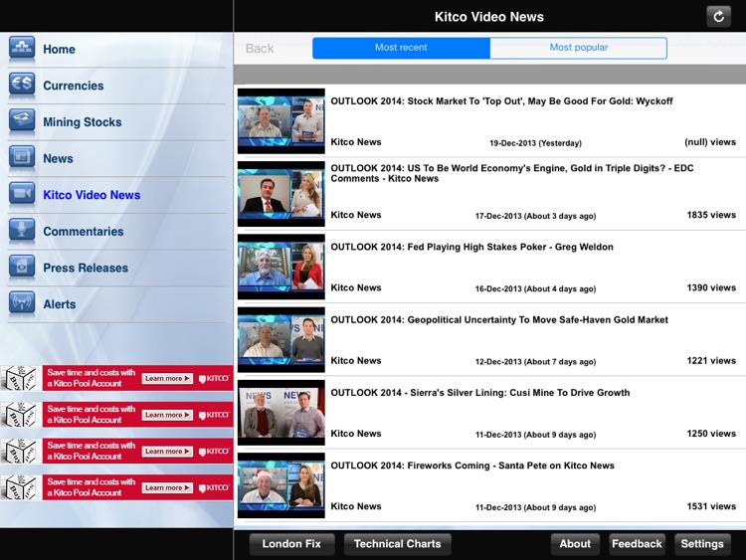
Task: Open Mining Stocks section
Action: coord(83,122)
